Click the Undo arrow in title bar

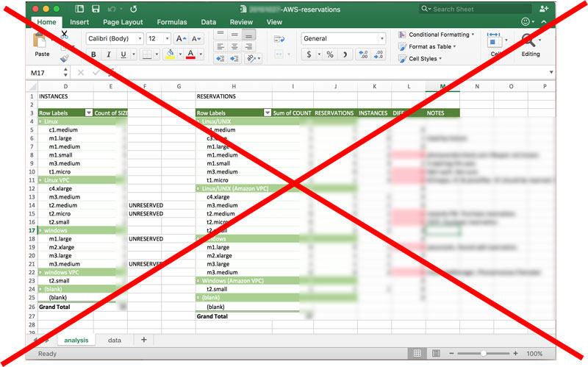click(x=112, y=9)
